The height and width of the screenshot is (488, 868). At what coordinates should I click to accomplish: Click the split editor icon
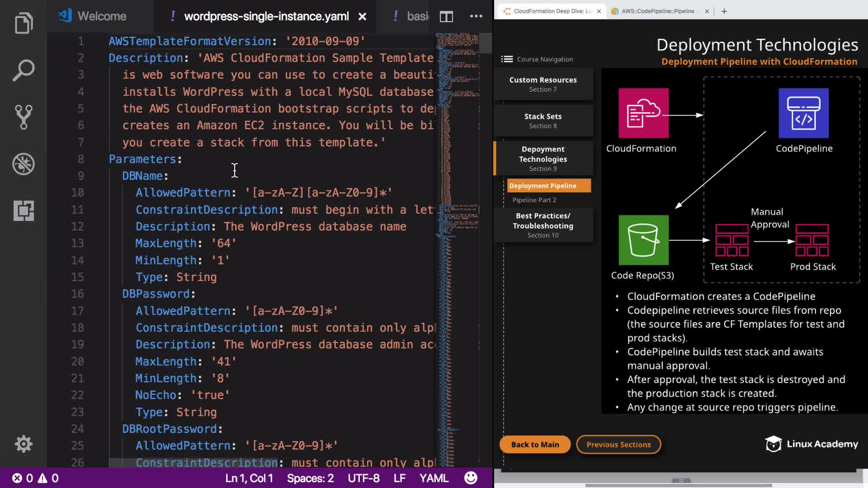(446, 17)
